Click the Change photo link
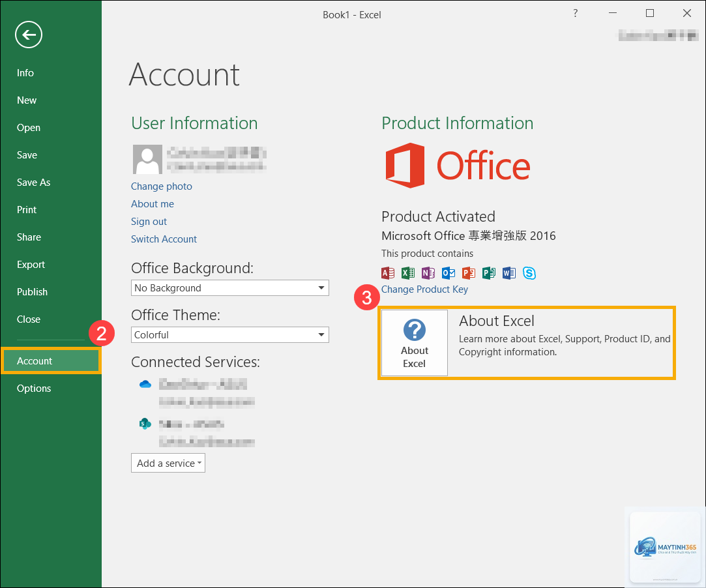Screen dimensions: 706x588 pos(161,186)
